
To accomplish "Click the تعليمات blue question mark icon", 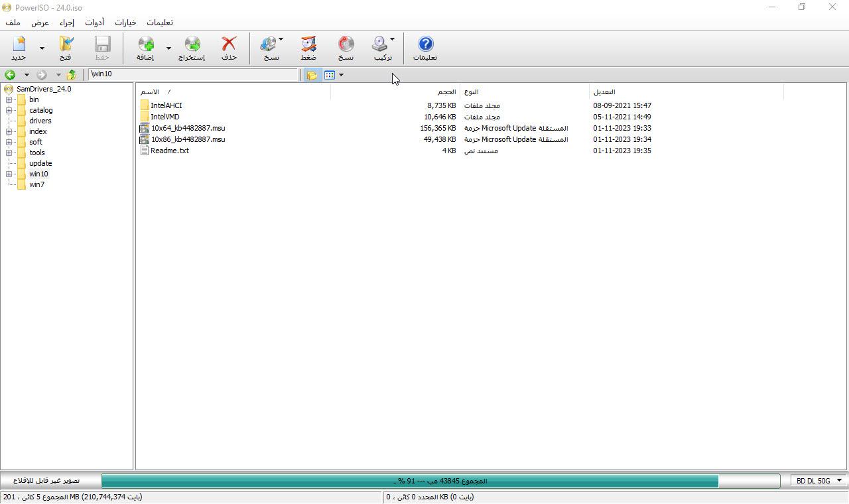I will click(x=426, y=44).
